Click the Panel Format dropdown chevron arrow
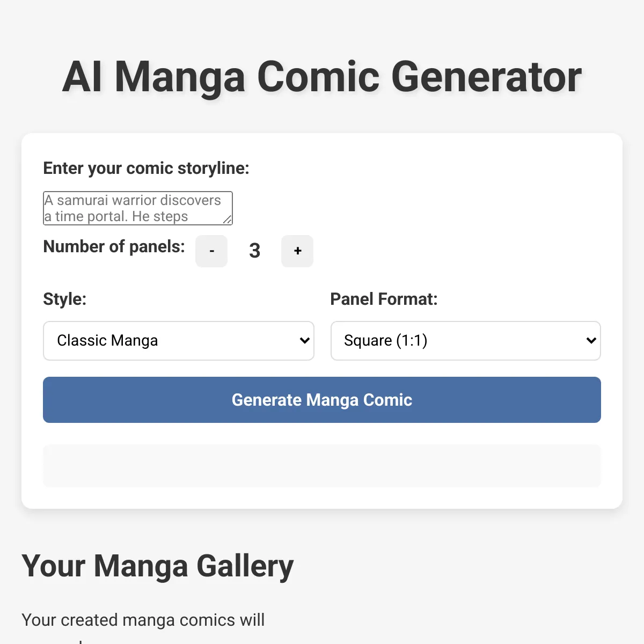Viewport: 644px width, 644px height. [591, 341]
